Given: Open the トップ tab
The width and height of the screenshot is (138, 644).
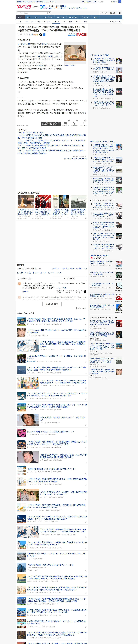Looking at the screenshot, I should pos(20,17).
